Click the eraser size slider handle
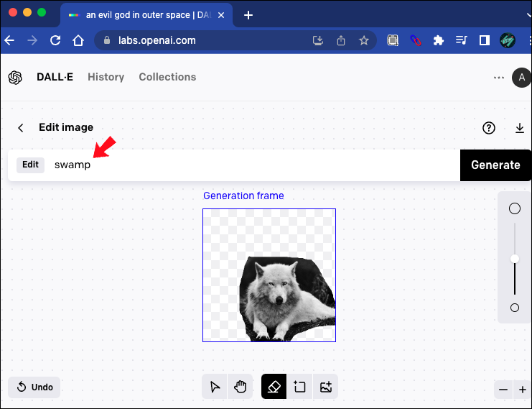This screenshot has width=532, height=409. coord(515,259)
